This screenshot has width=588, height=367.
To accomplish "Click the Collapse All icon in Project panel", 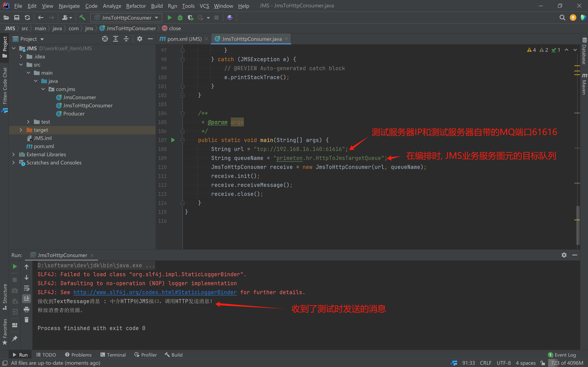I will [x=126, y=39].
